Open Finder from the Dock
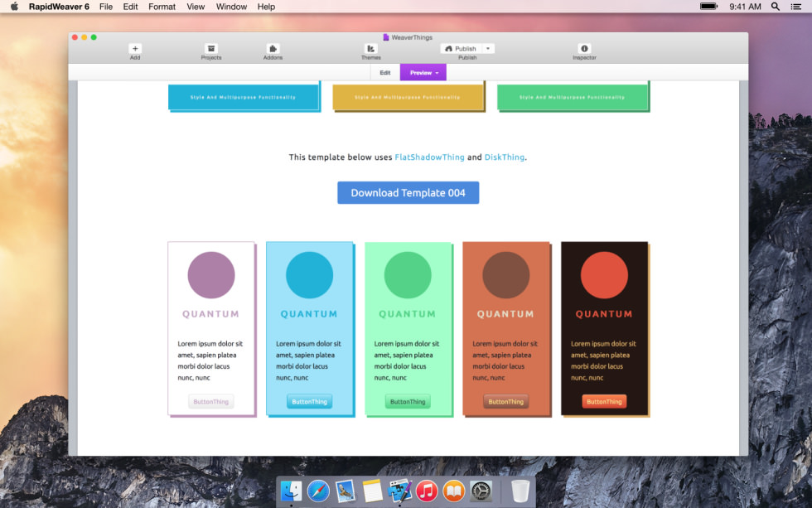 click(x=291, y=491)
